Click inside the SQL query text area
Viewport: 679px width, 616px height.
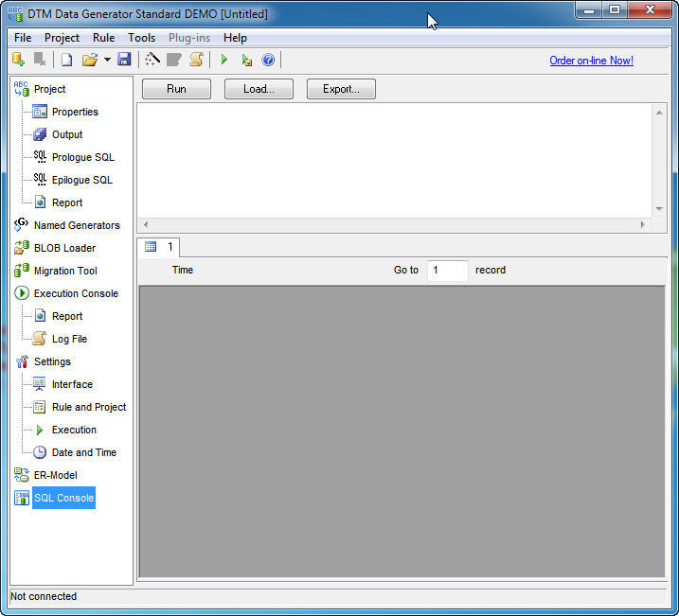click(x=394, y=161)
